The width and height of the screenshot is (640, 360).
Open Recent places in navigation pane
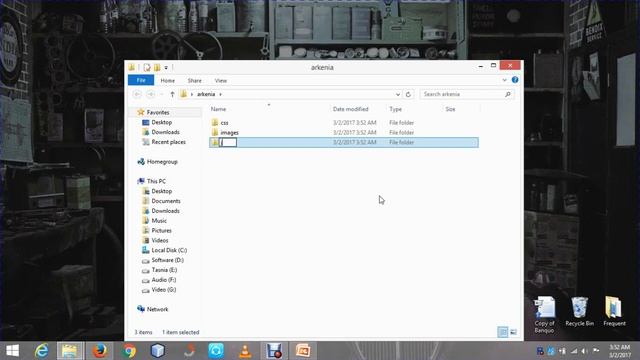click(168, 142)
